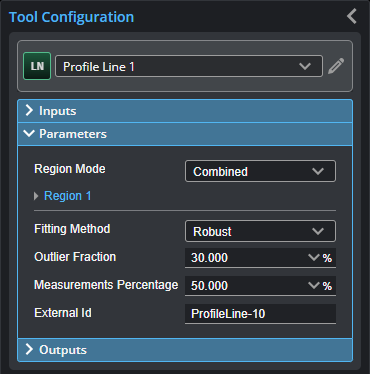Screen dimensions: 370x374
Task: Collapse the Tool Configuration panel arrow
Action: coord(352,16)
